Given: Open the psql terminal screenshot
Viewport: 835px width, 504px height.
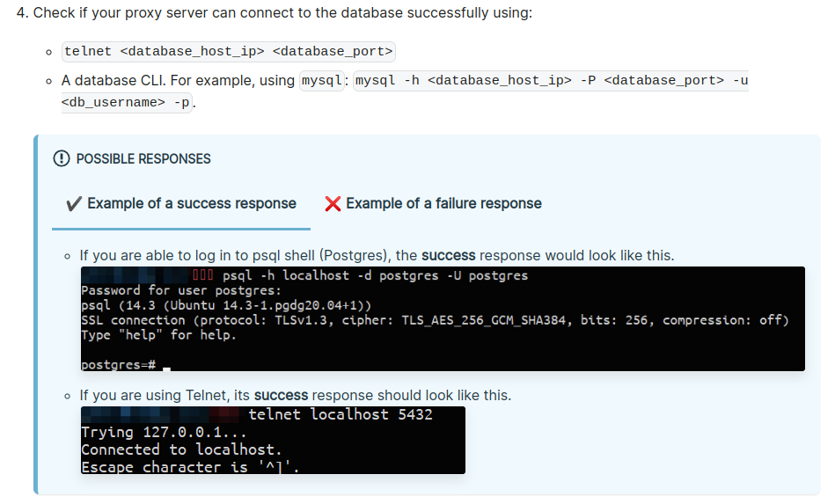Looking at the screenshot, I should pos(443,318).
